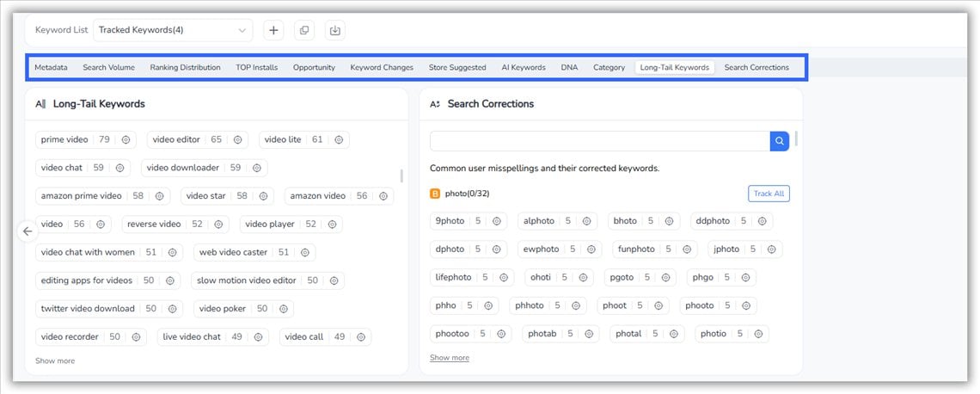Go to the AI Keywords tab
Screen dimensions: 980x394
pos(524,68)
